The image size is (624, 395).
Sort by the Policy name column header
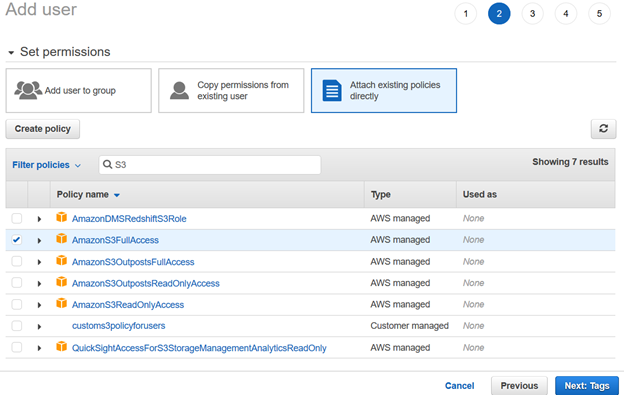coord(88,195)
